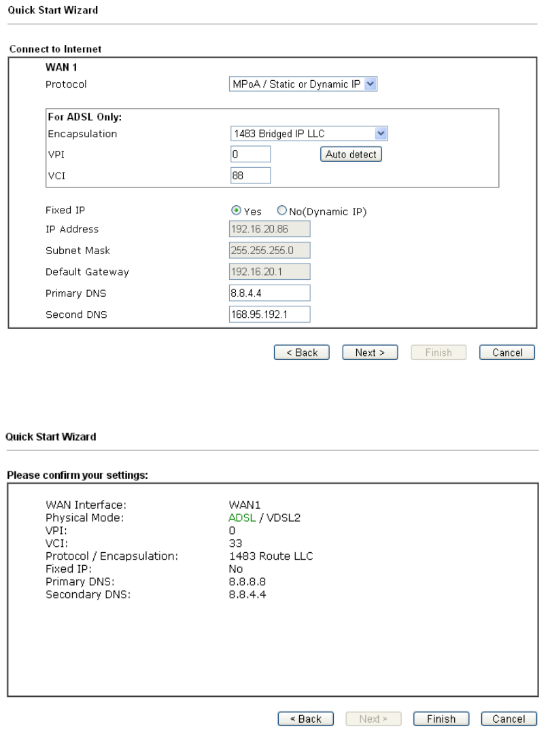Click the Subnet Mask field 255.255.255.0
Screen dimensions: 550x756
[270, 250]
